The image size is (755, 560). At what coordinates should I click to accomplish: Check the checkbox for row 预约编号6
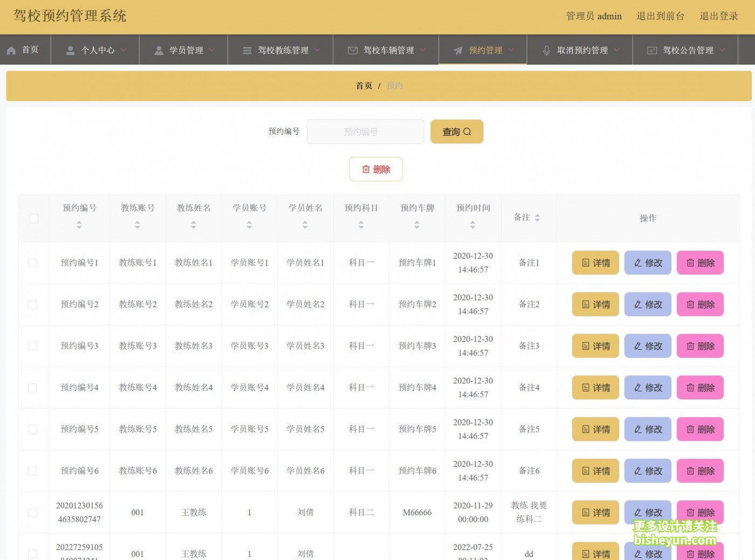click(x=32, y=471)
